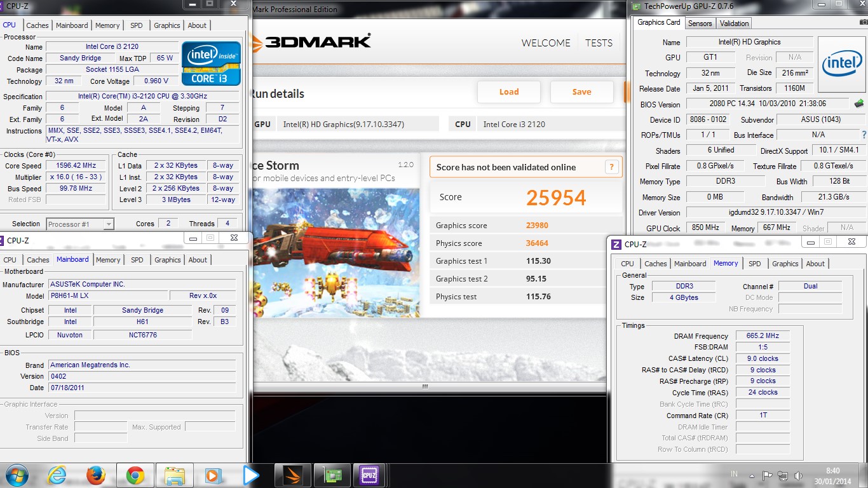Click the network icon in the system tray
The image size is (868, 488).
pos(783,475)
